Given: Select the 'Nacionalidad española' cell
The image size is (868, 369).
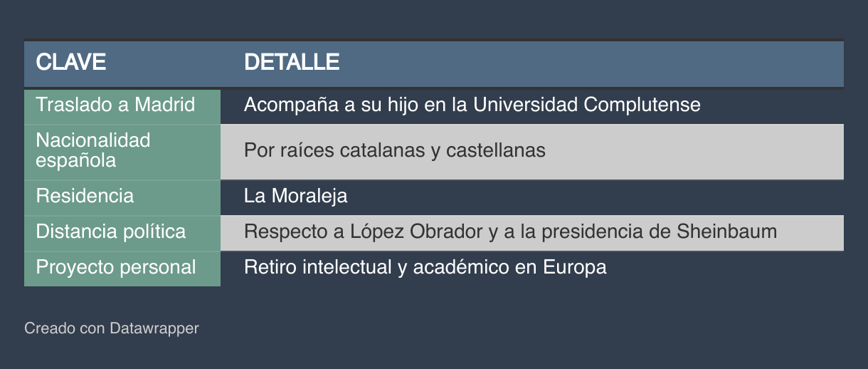Looking at the screenshot, I should tap(93, 150).
